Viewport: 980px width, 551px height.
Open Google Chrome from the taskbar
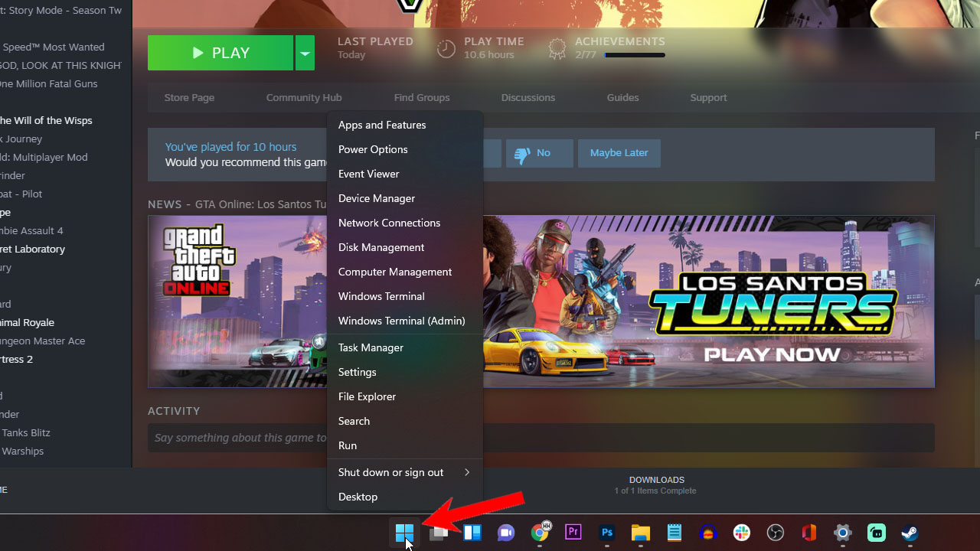coord(540,533)
